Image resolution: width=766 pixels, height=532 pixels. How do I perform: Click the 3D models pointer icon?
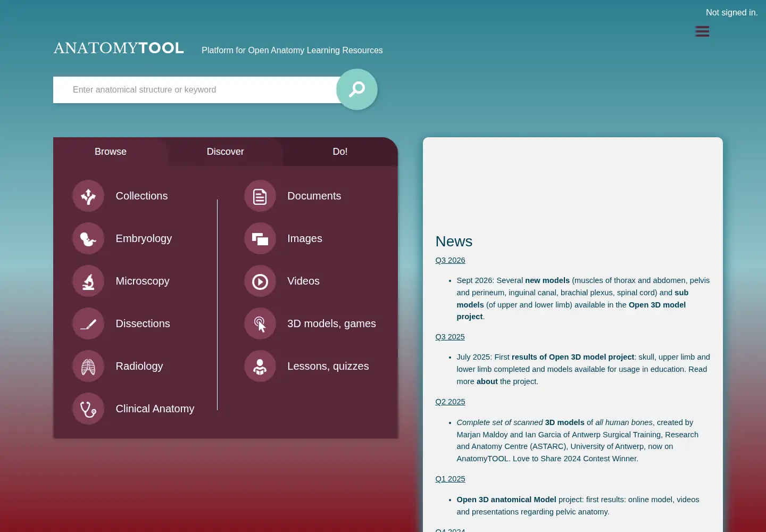260,323
